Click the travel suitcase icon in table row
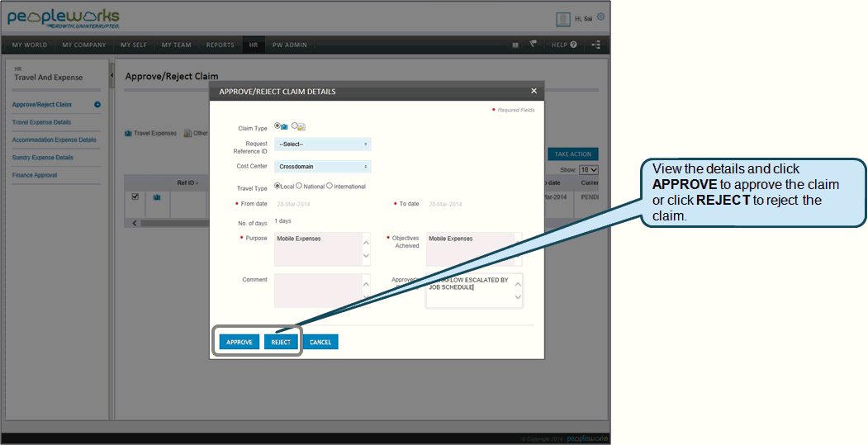The image size is (868, 445). pyautogui.click(x=156, y=197)
